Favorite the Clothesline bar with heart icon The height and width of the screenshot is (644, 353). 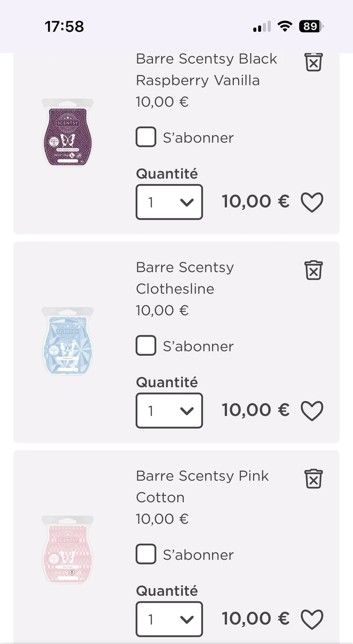[x=312, y=411]
